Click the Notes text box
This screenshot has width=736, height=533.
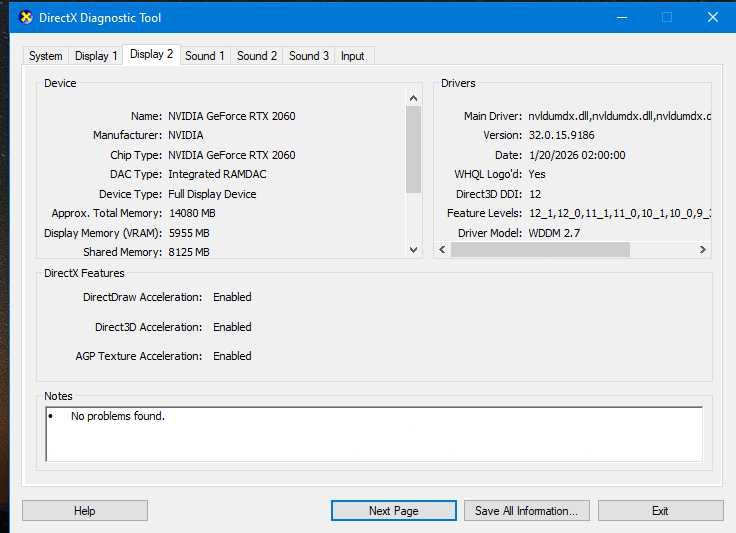pyautogui.click(x=374, y=434)
